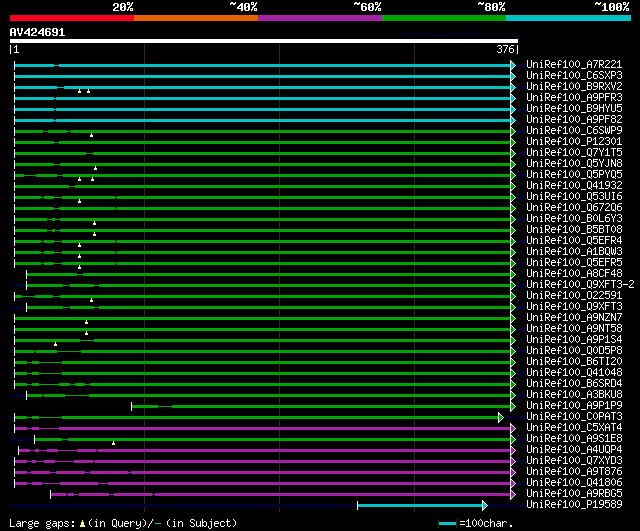This screenshot has height=531, width=640.
Task: Click the UniRef100_P19589 label
Action: [x=574, y=504]
